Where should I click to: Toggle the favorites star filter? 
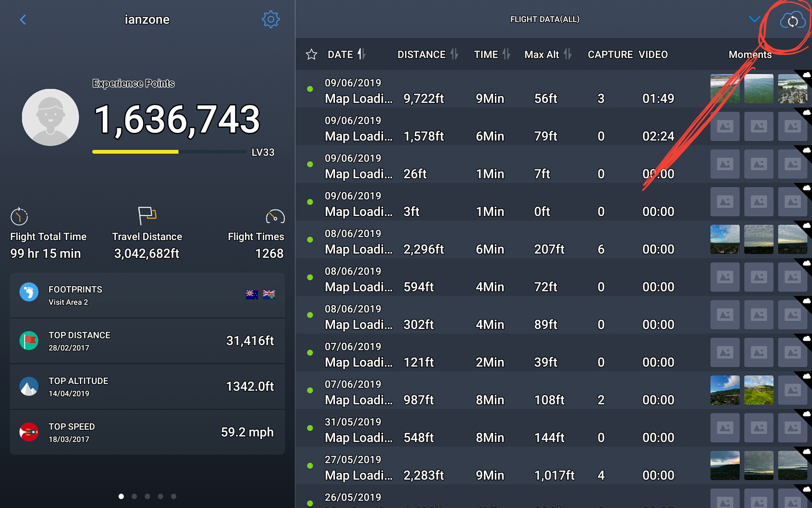click(311, 54)
